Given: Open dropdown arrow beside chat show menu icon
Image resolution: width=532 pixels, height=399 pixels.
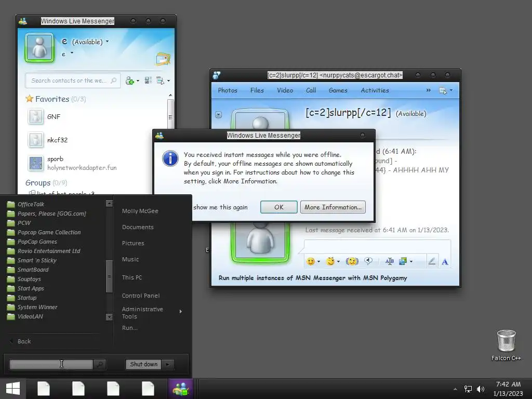Looking at the screenshot, I should tap(451, 90).
